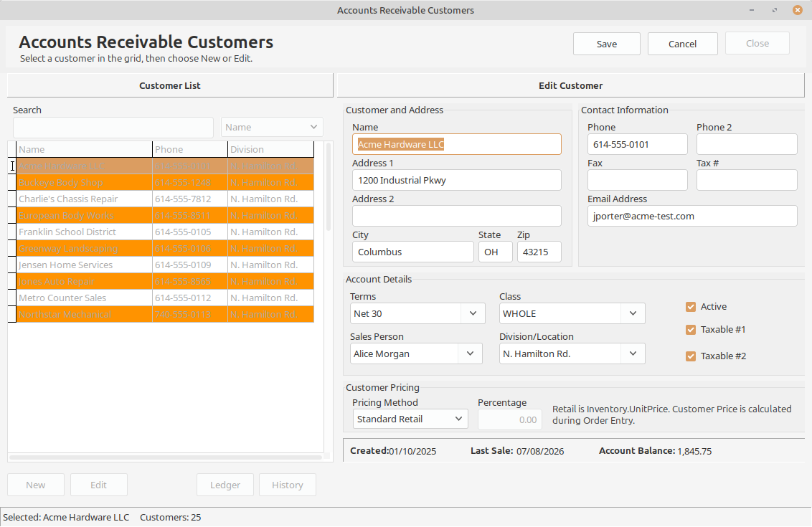Viewport: 812px width, 527px height.
Task: Click the empty Tax # field
Action: point(747,180)
